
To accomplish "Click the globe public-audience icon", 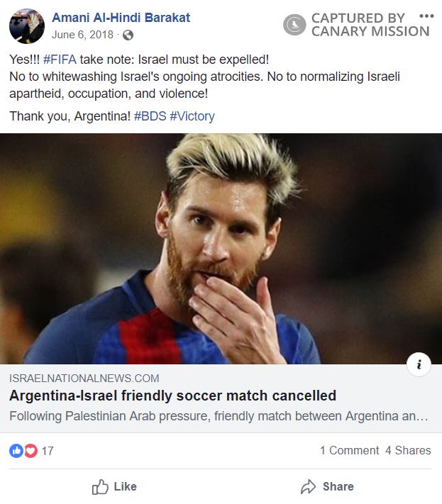I will pyautogui.click(x=128, y=35).
